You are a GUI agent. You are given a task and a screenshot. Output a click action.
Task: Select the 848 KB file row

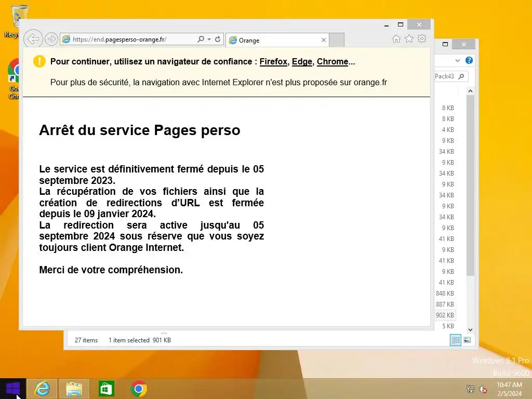point(445,294)
